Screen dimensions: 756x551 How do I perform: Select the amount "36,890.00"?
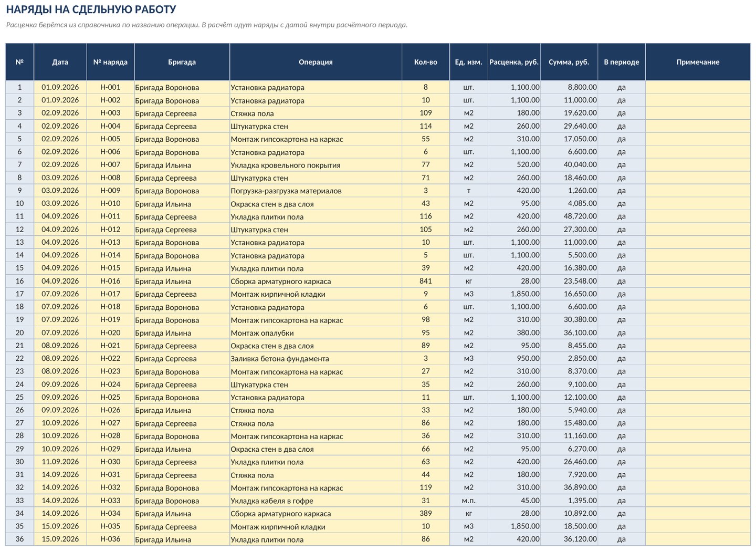coord(569,487)
